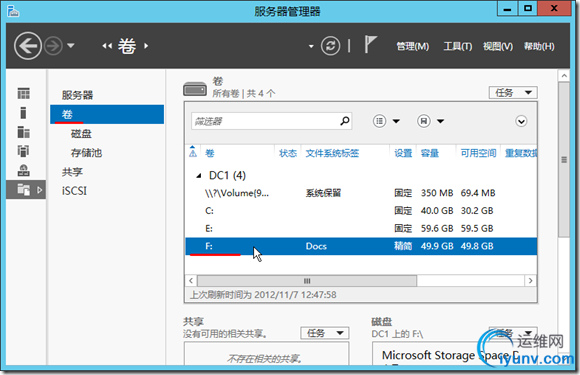Click the local server icon in left rail
Viewport: 580px width, 375px height.
23,113
